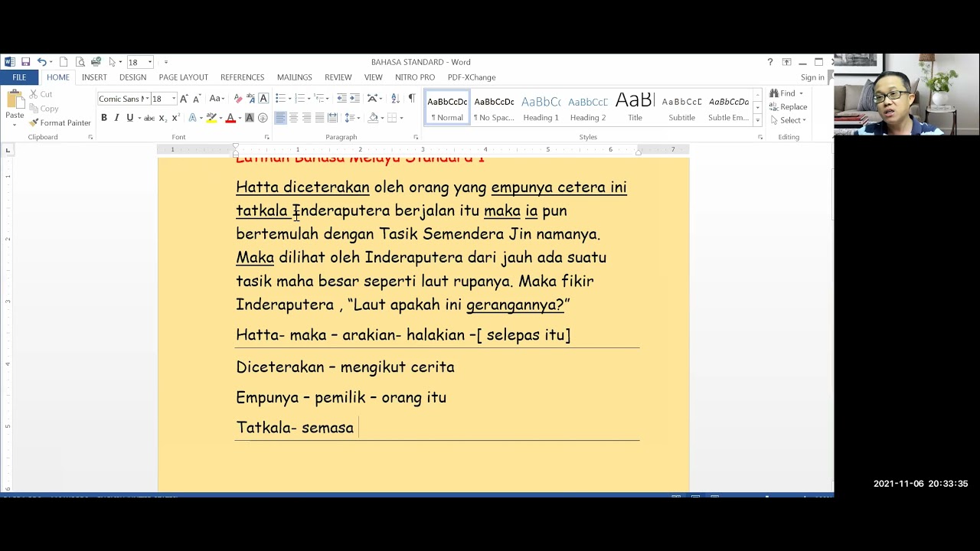The image size is (980, 551).
Task: Open the FILE menu
Action: pos(19,77)
